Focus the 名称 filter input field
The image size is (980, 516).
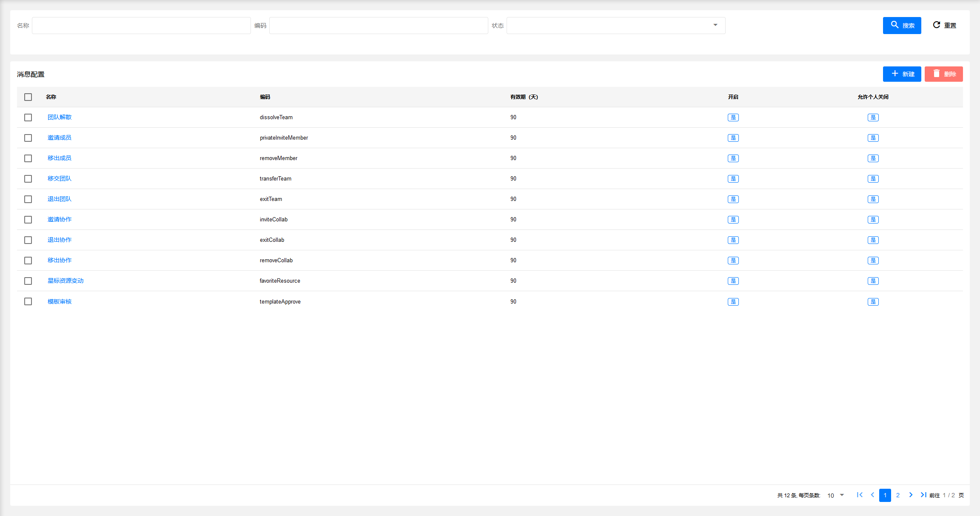(141, 26)
